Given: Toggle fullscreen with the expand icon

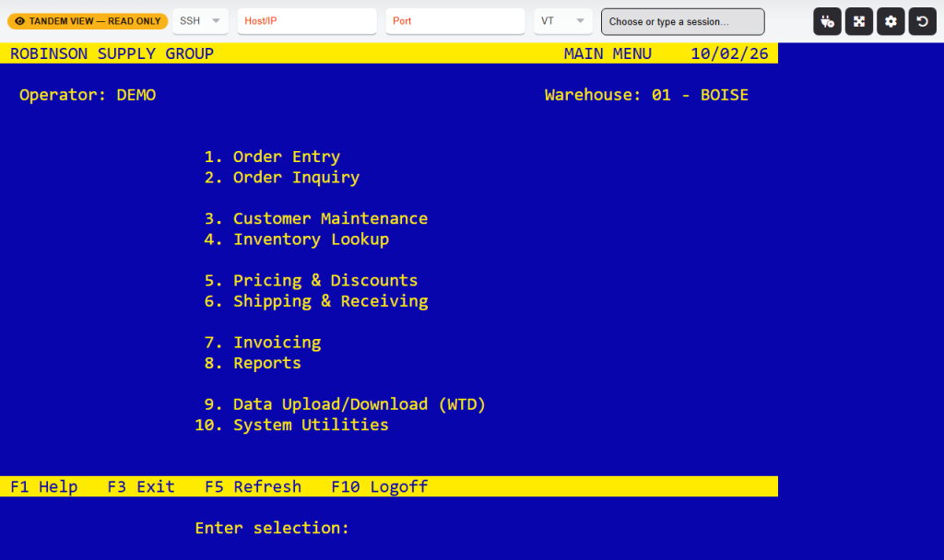Looking at the screenshot, I should coord(859,22).
